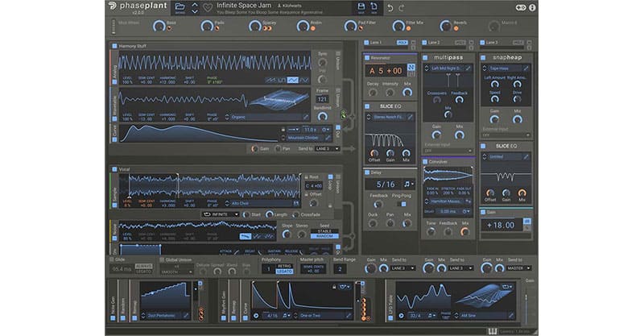This screenshot has height=336, width=644.
Task: Edit the Stereo Notch Slice EQ preset pencil
Action: pos(410,117)
